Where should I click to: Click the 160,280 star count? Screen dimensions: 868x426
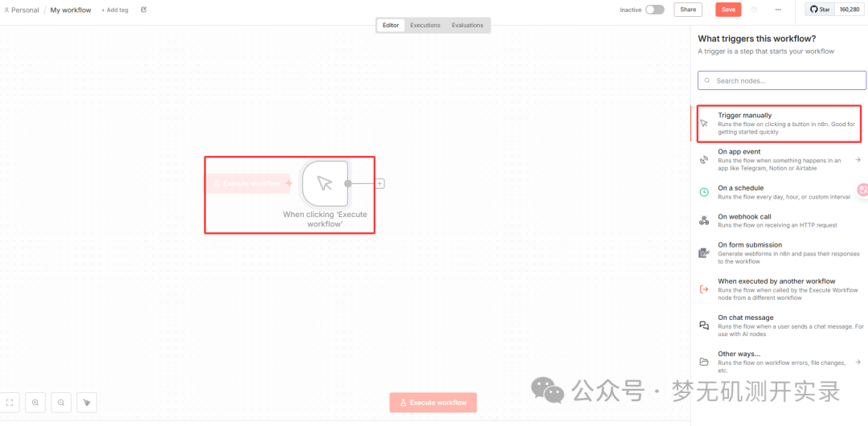850,10
